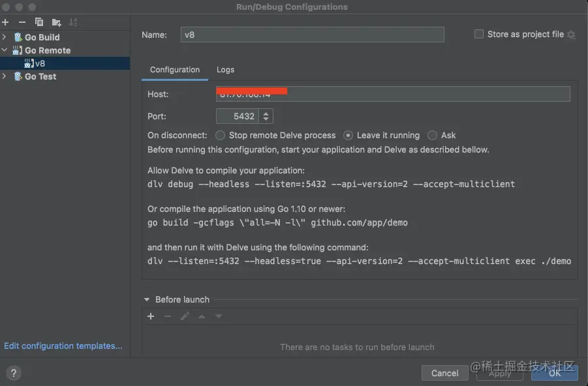The width and height of the screenshot is (588, 386).
Task: Open Edit configuration templates link
Action: [63, 346]
